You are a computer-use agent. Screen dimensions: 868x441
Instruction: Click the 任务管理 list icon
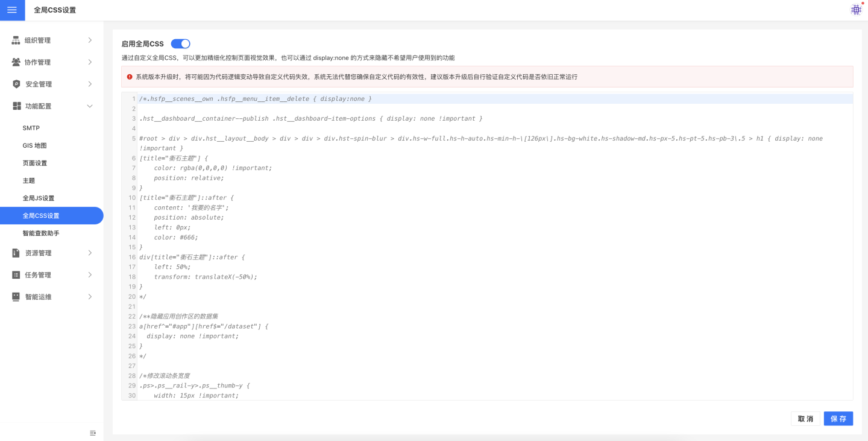(16, 275)
